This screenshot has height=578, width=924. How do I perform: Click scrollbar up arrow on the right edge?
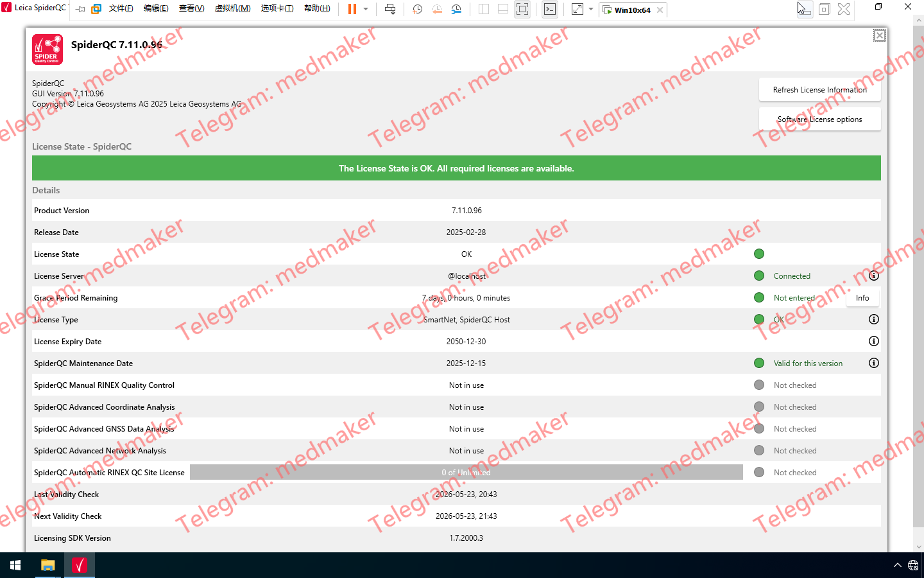[x=918, y=21]
